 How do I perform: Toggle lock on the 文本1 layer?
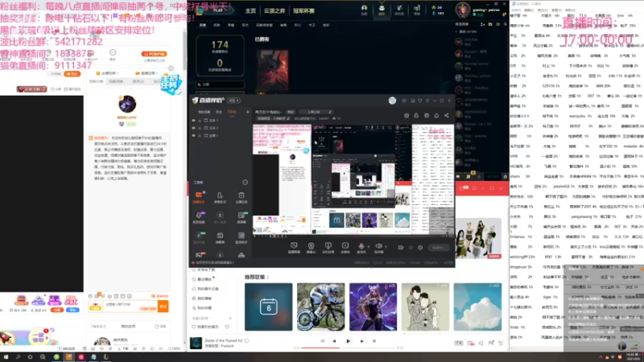pos(200,121)
